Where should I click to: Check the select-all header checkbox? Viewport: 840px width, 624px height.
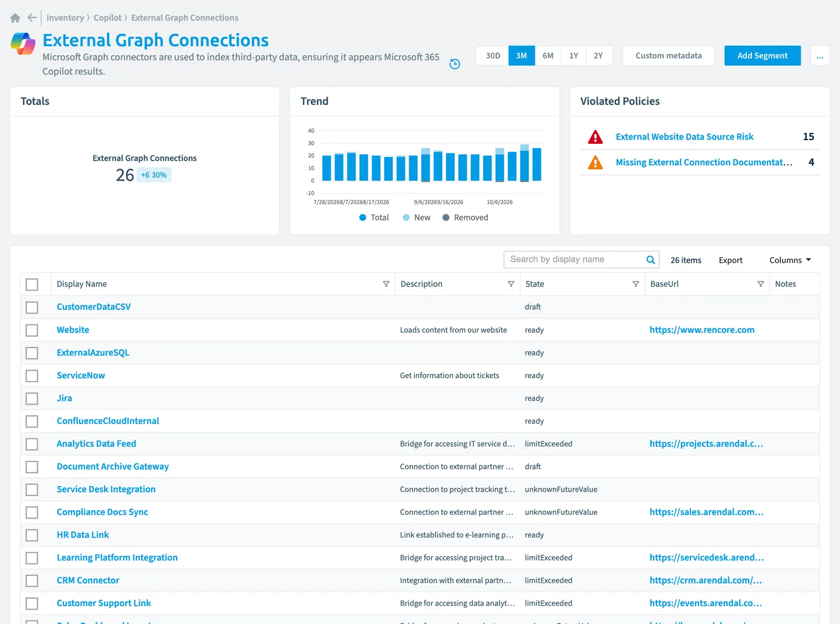coord(32,284)
